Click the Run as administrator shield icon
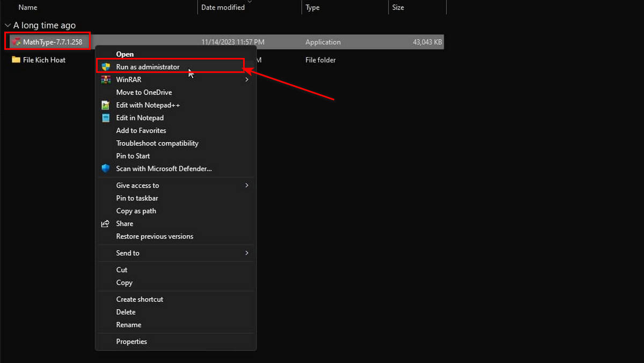The height and width of the screenshot is (363, 644). click(x=106, y=67)
